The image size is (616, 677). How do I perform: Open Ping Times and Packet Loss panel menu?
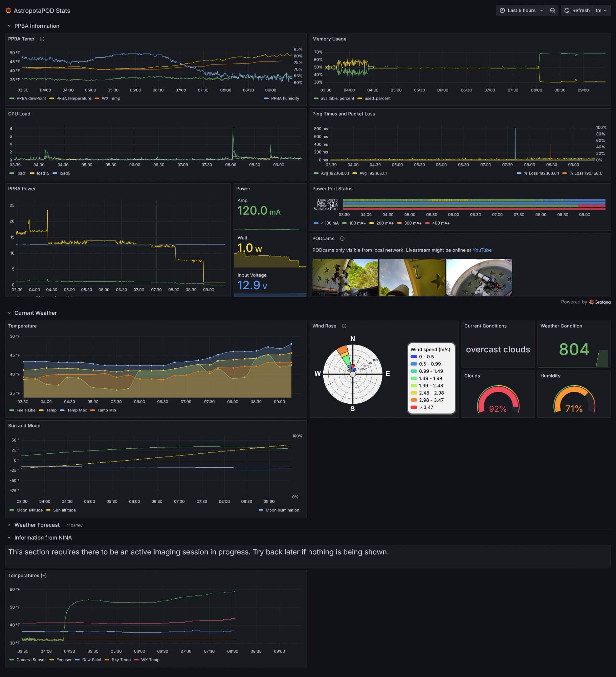click(x=344, y=114)
